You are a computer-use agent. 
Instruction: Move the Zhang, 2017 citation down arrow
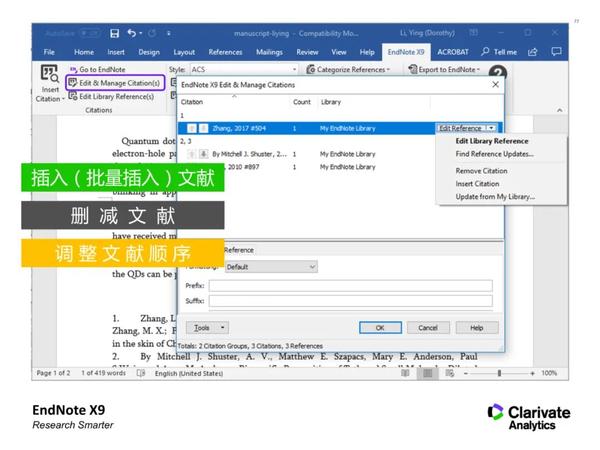204,128
